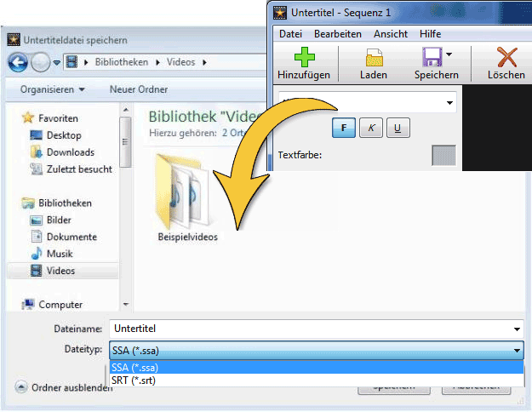Click the red Löschen X icon
532x412 pixels.
point(506,58)
